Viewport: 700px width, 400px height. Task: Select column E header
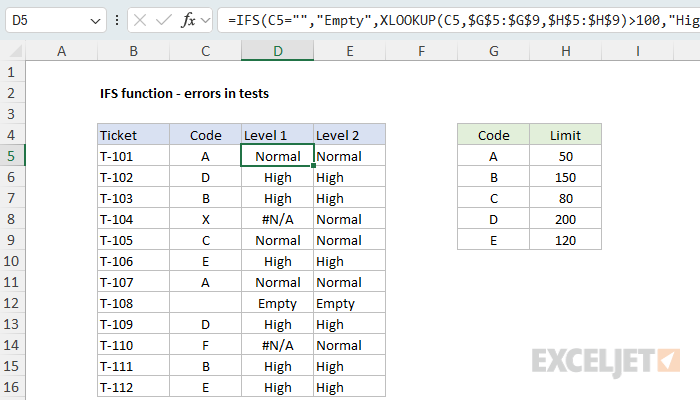click(350, 51)
